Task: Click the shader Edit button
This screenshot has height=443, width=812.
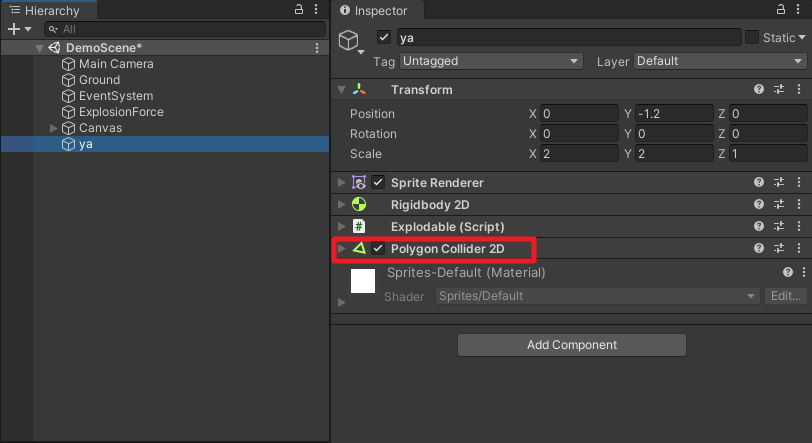Action: coord(784,296)
